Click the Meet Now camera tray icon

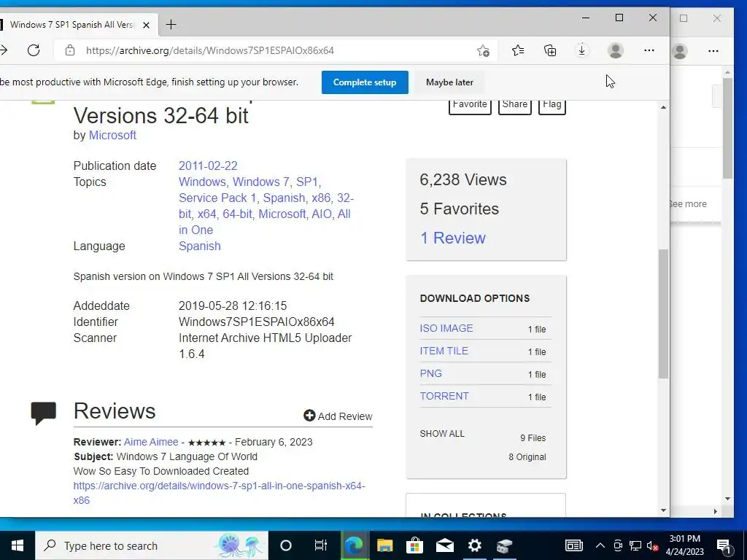(x=618, y=545)
